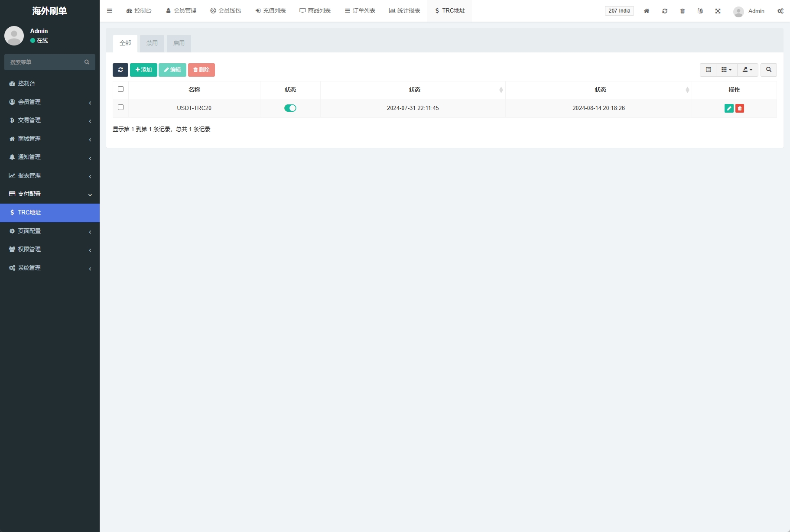The height and width of the screenshot is (532, 790).
Task: Tick the USDT-TRC20 row checkbox
Action: (120, 107)
